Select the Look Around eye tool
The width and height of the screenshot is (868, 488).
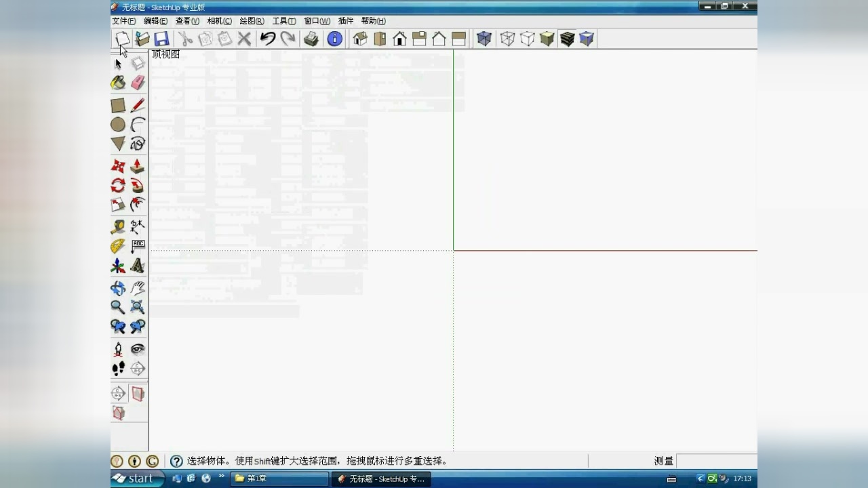138,349
